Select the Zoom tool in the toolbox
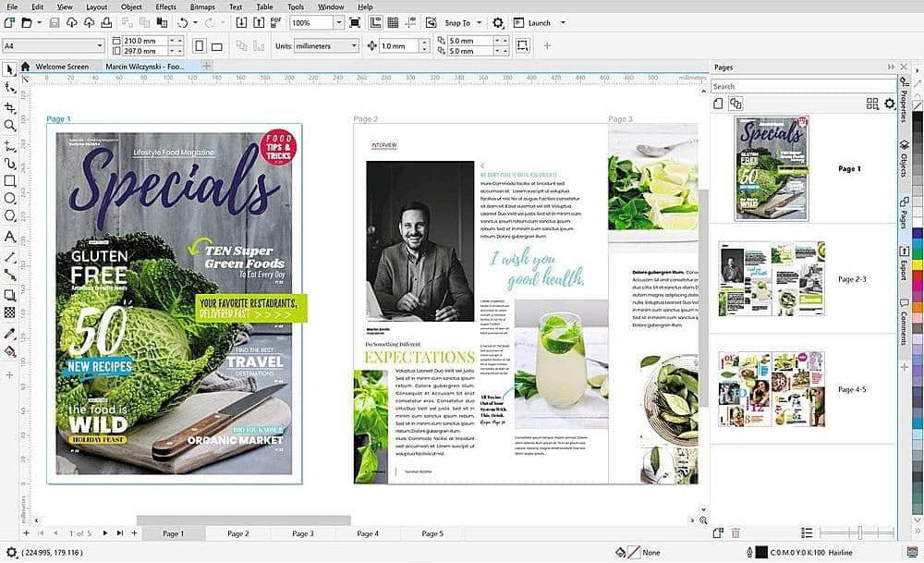The width and height of the screenshot is (924, 563). [x=10, y=125]
